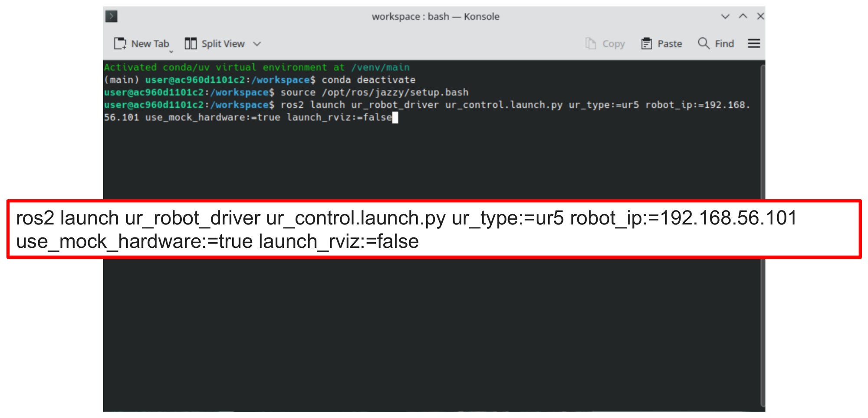The width and height of the screenshot is (868, 418).
Task: Click the Paste icon in the toolbar
Action: tap(648, 43)
